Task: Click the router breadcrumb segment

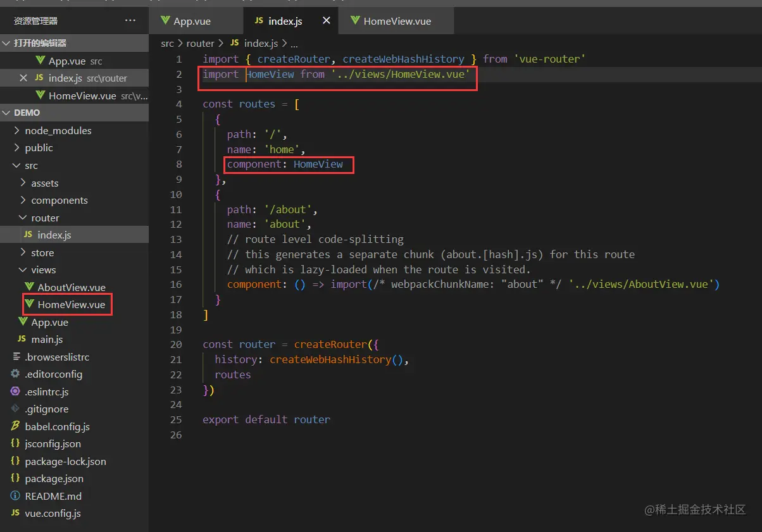Action: pos(201,43)
